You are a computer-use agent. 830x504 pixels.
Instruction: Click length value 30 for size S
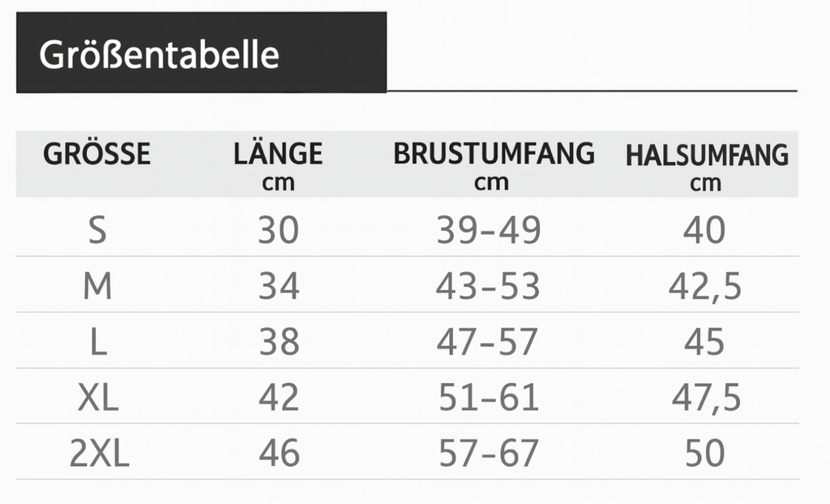(279, 231)
